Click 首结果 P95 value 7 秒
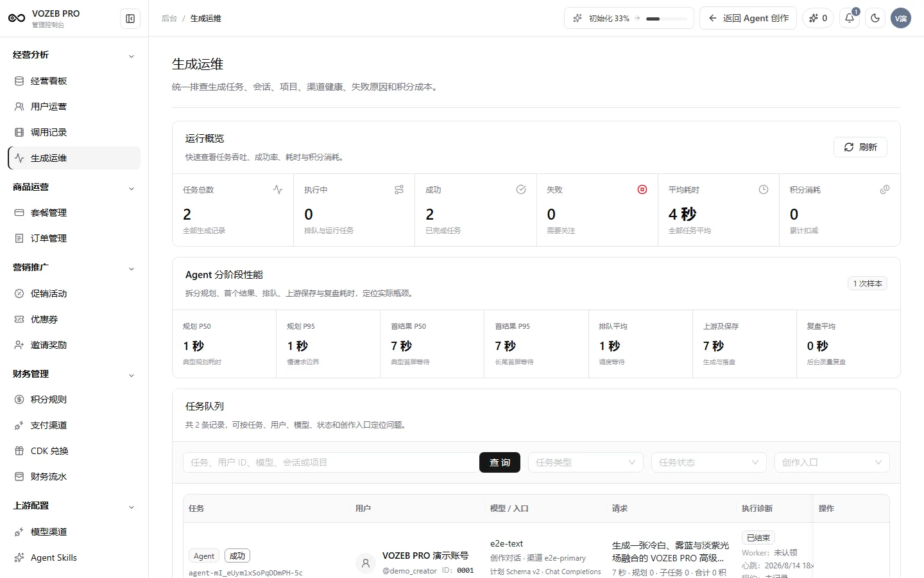The height and width of the screenshot is (578, 924). 506,346
